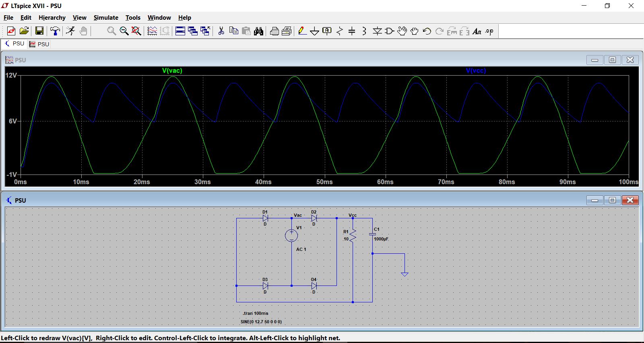Place an Inductor from toolbar
Viewport: 644px width, 343px height.
(x=364, y=31)
